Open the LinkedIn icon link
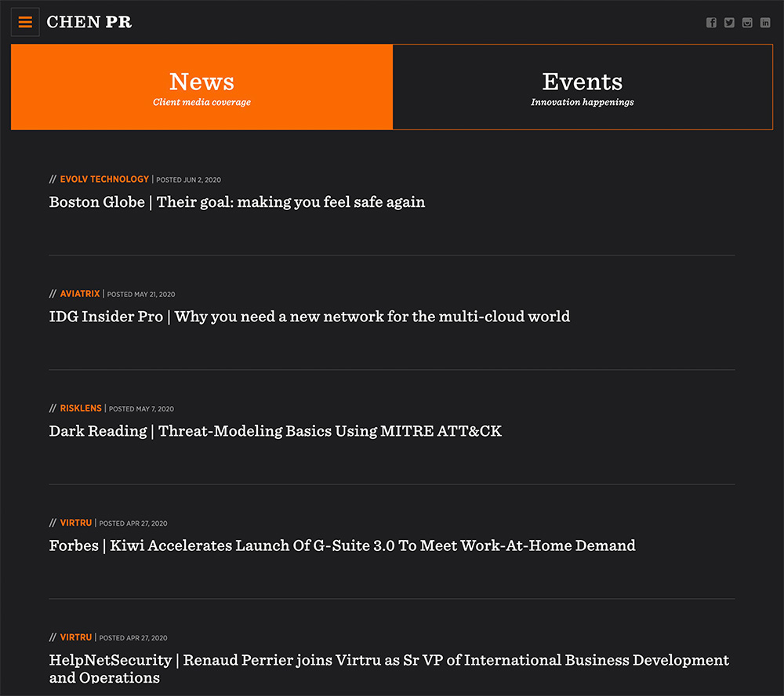The height and width of the screenshot is (696, 784). tap(765, 23)
